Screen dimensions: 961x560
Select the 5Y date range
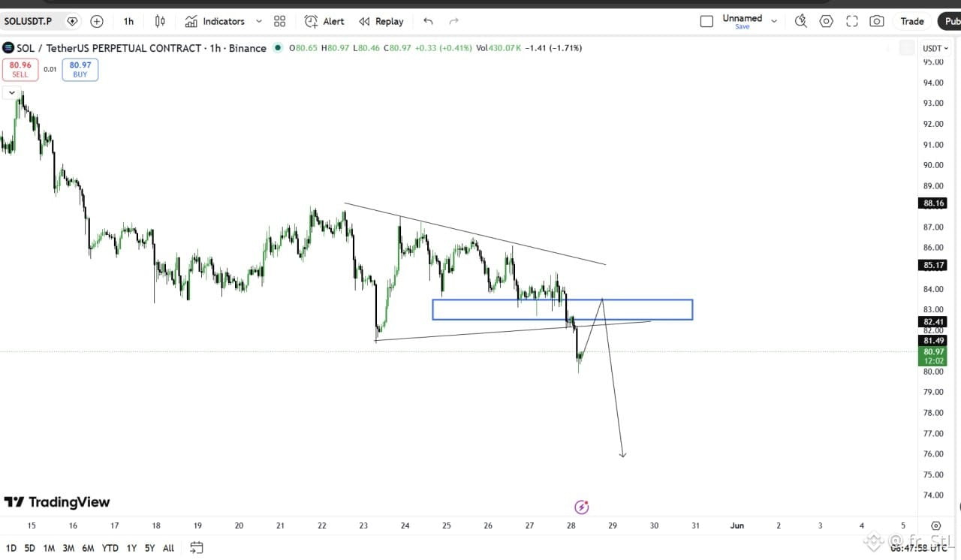coord(150,548)
